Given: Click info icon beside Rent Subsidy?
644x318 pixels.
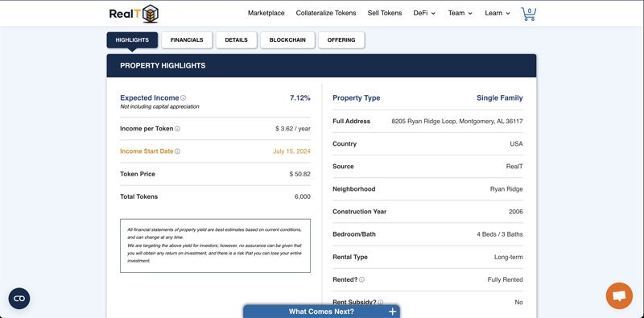Looking at the screenshot, I should [x=380, y=302].
